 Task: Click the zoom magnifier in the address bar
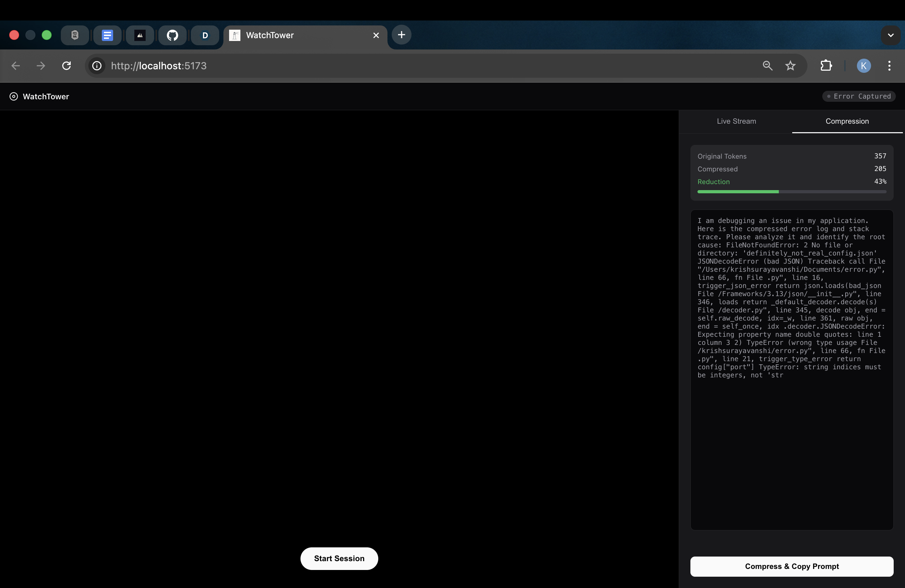[x=767, y=66]
